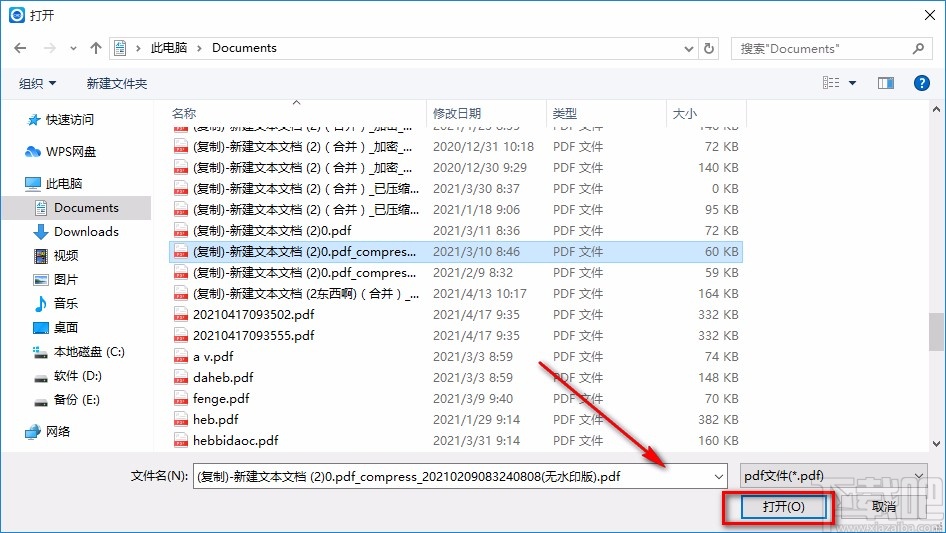Image resolution: width=946 pixels, height=533 pixels.
Task: Select daheb.pdf file
Action: coord(456,378)
